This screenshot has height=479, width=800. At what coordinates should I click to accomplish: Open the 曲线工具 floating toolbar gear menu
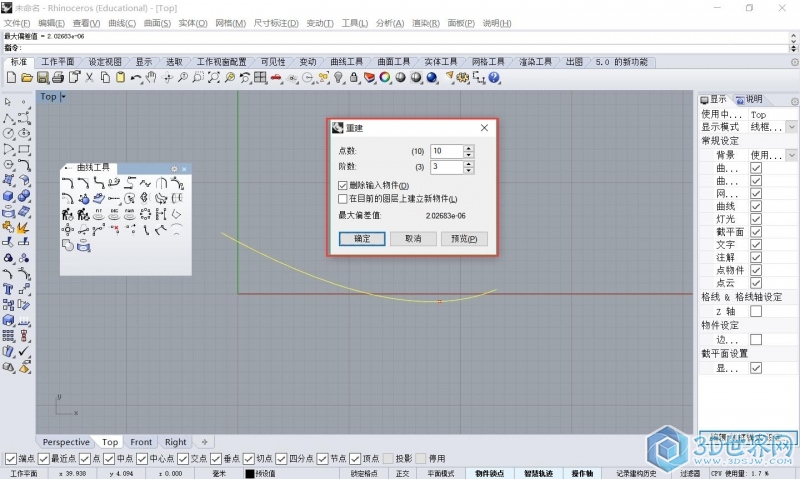pyautogui.click(x=174, y=169)
